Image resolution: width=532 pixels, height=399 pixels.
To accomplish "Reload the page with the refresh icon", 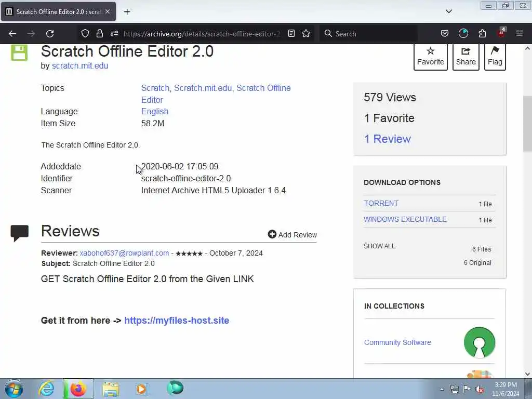I will click(x=50, y=34).
